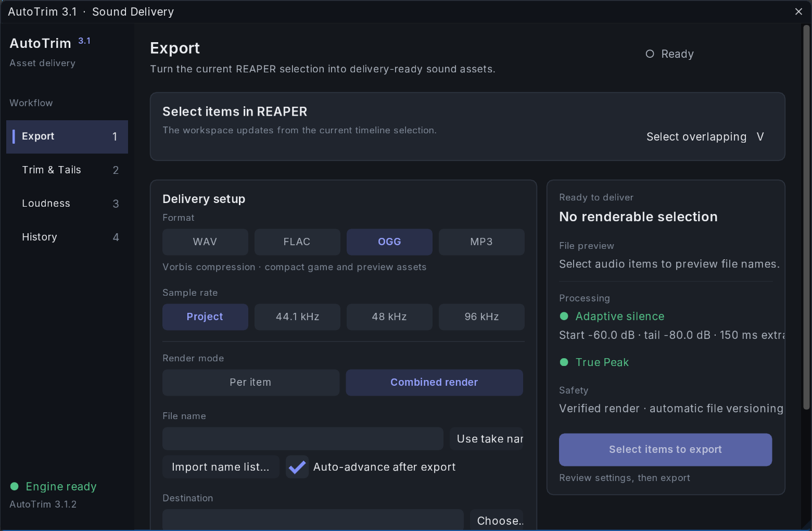Click the Start -60.0 dB processing summary
This screenshot has width=812, height=531.
pos(672,335)
